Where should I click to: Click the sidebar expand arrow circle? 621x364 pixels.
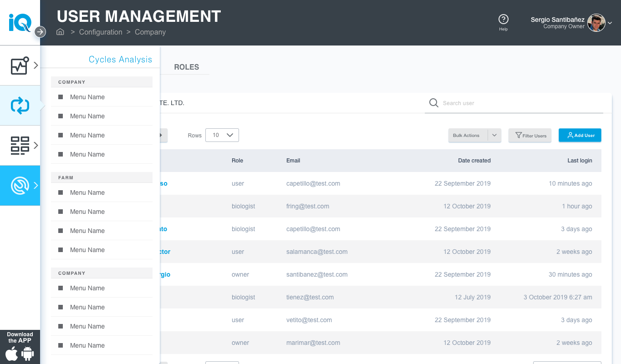pos(41,32)
